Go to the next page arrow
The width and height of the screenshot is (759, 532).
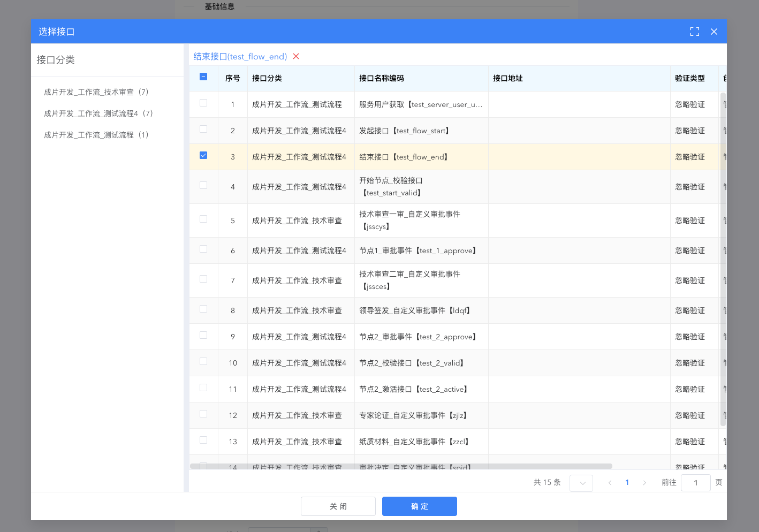pos(644,483)
